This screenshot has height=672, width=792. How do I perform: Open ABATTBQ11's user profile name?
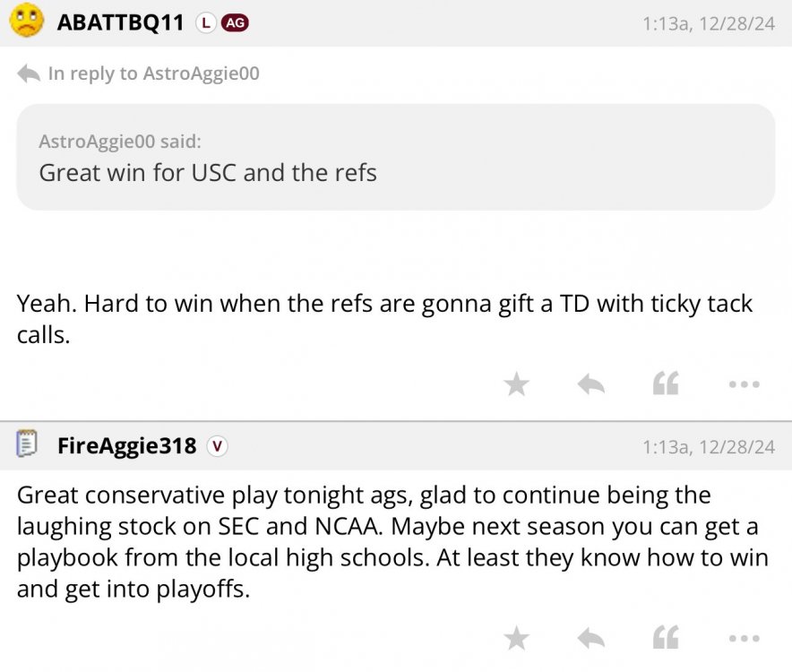[121, 23]
